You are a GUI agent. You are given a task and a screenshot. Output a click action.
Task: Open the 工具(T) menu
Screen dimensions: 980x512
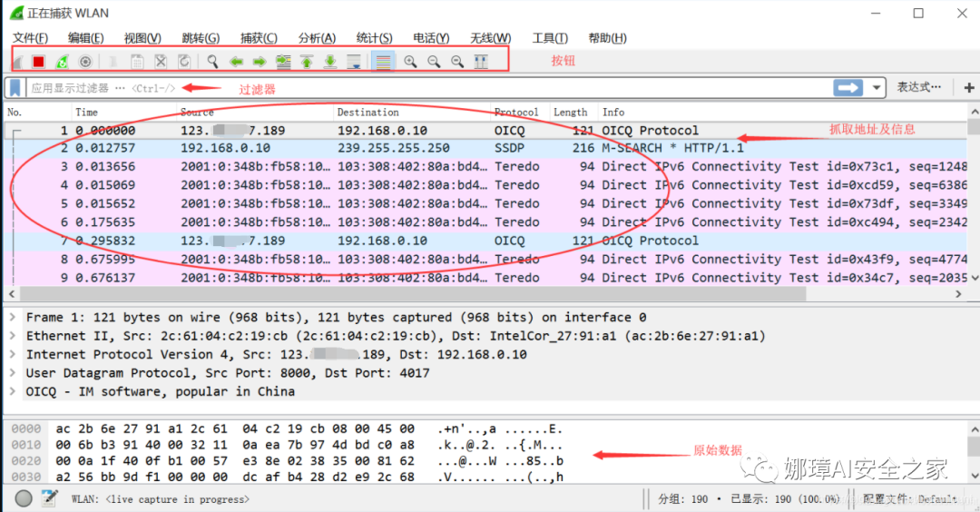tap(550, 38)
